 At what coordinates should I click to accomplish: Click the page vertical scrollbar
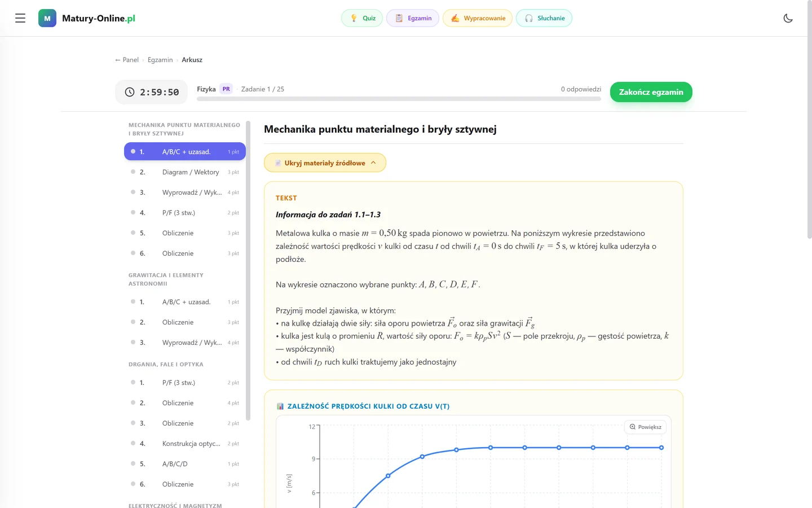810,121
